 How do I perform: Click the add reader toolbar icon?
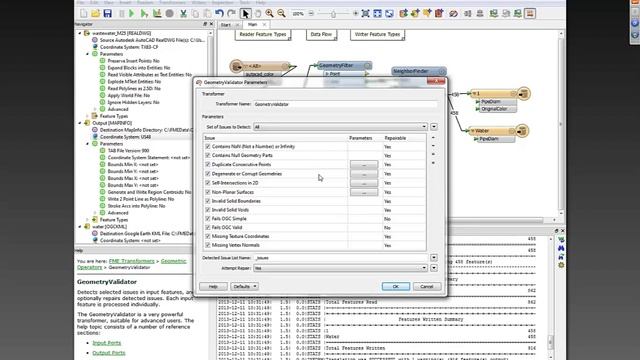pos(403,13)
